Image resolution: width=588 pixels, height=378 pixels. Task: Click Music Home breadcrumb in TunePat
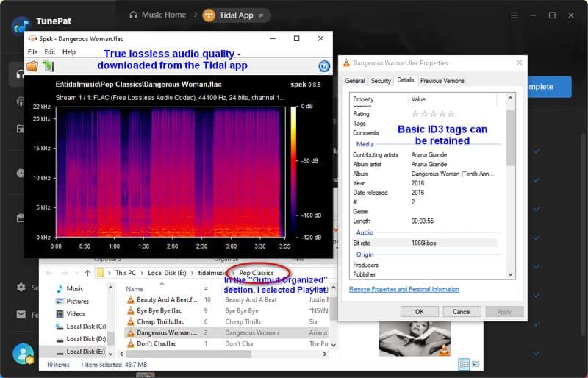[157, 15]
